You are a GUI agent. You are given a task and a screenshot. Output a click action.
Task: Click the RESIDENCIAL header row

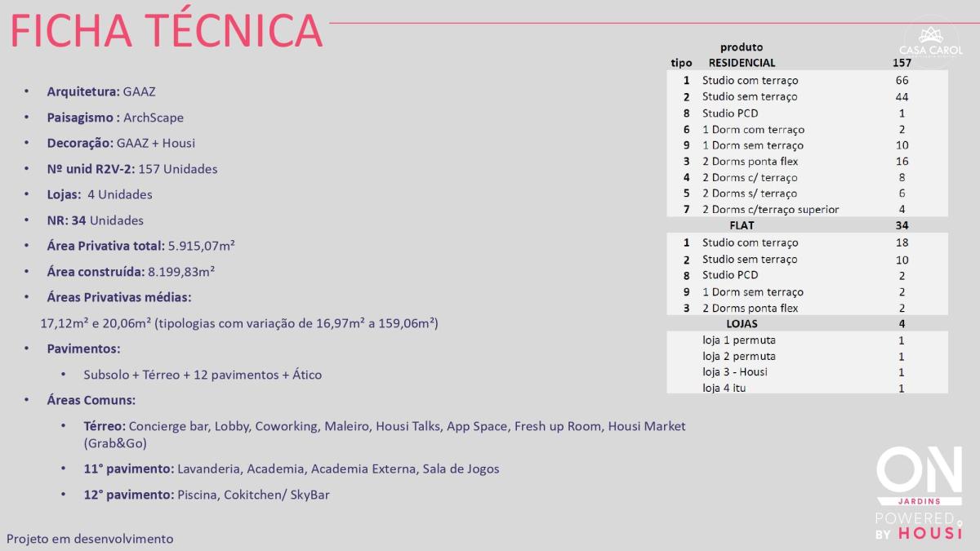point(807,63)
